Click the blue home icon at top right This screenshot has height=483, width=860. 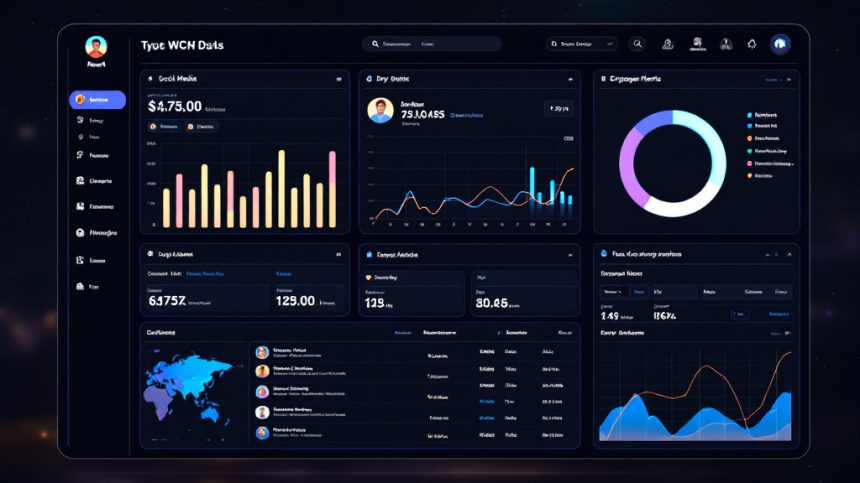(781, 44)
